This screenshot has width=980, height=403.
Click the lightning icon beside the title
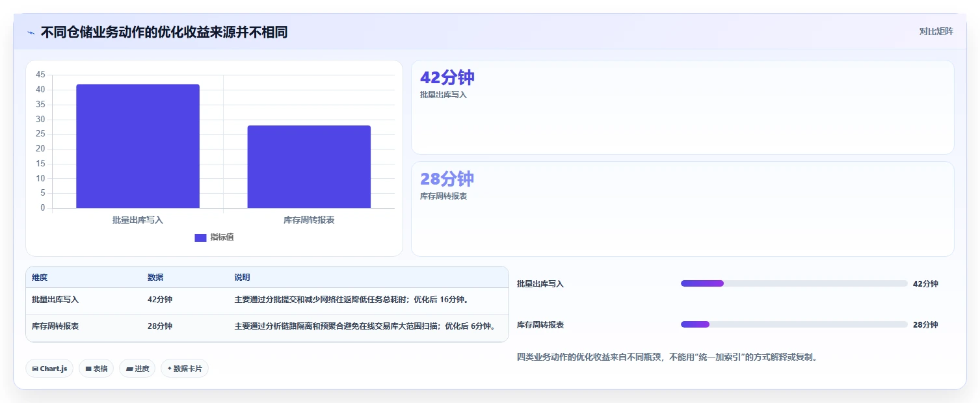(31, 32)
